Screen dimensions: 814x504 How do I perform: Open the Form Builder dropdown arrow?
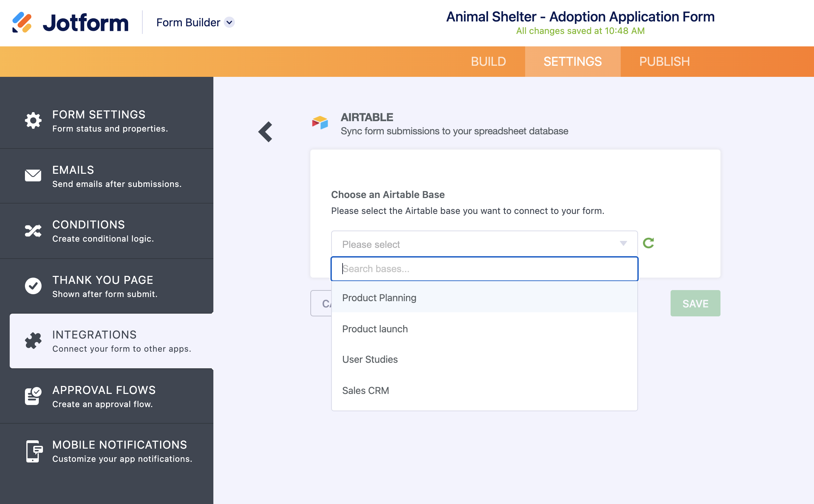tap(229, 22)
